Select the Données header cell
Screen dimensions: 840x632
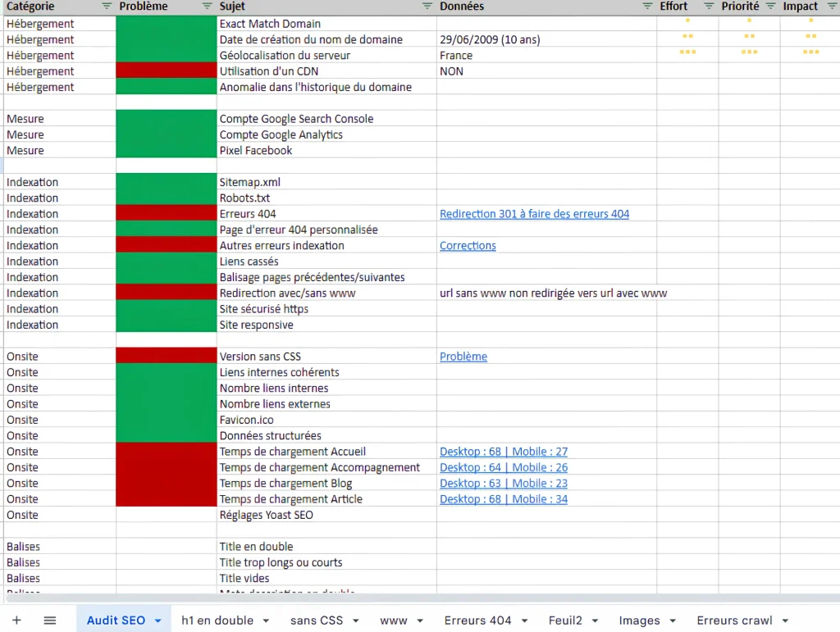[x=547, y=7]
